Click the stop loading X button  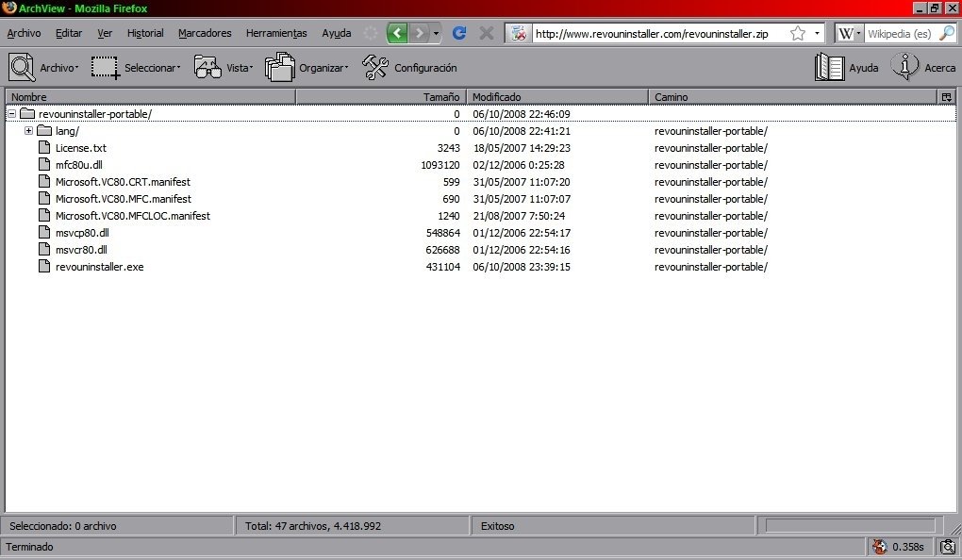coord(487,33)
